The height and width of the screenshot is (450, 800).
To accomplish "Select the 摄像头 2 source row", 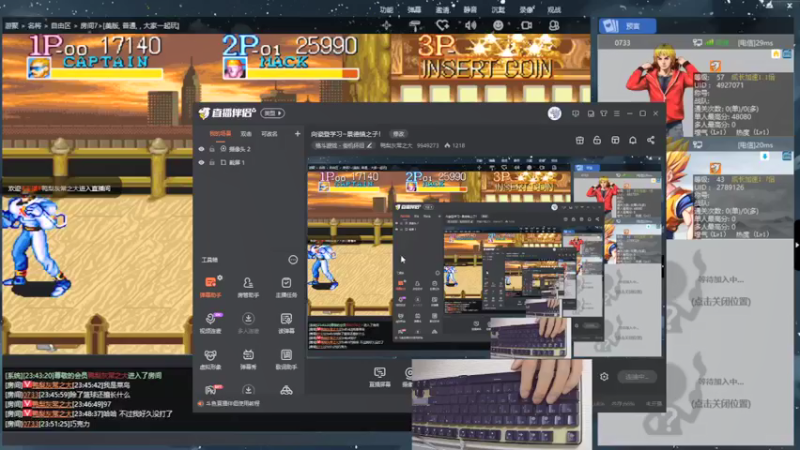I will [x=248, y=149].
